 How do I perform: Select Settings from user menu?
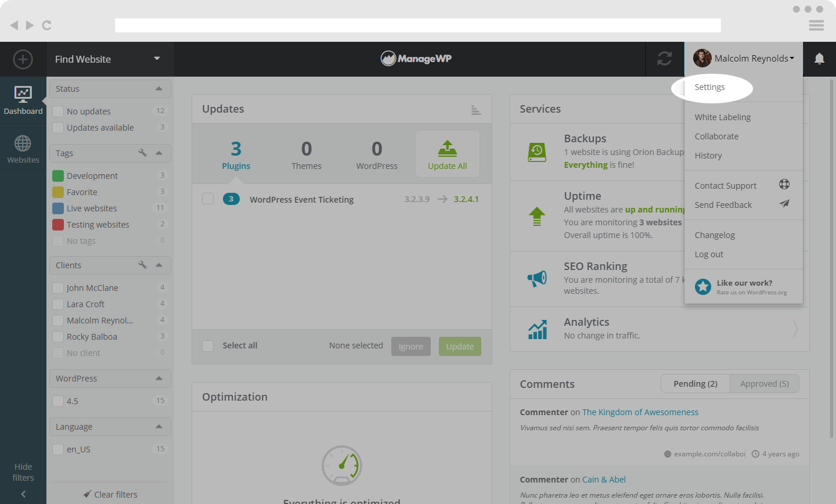click(x=710, y=87)
